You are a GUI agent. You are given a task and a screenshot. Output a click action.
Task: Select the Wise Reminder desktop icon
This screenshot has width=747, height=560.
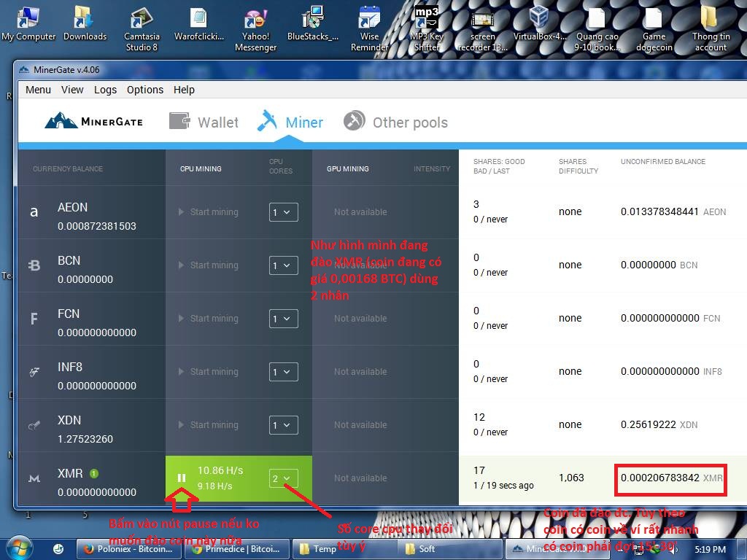coord(369,28)
